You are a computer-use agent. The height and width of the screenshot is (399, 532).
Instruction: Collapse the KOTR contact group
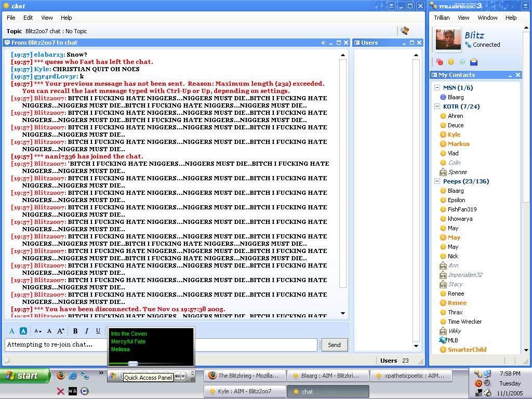pos(437,107)
